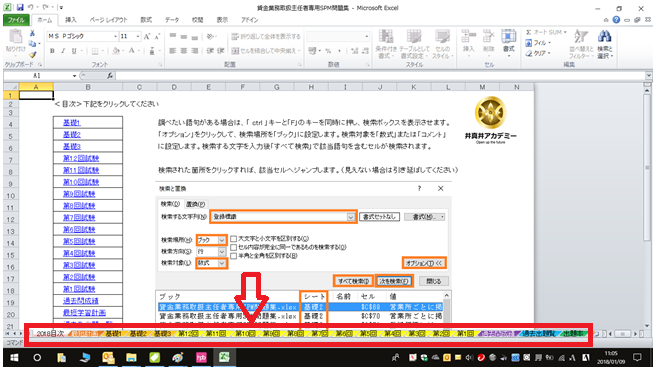653x369 pixels.
Task: Open the Name Box dropdown next to A1
Action: pyautogui.click(x=75, y=76)
